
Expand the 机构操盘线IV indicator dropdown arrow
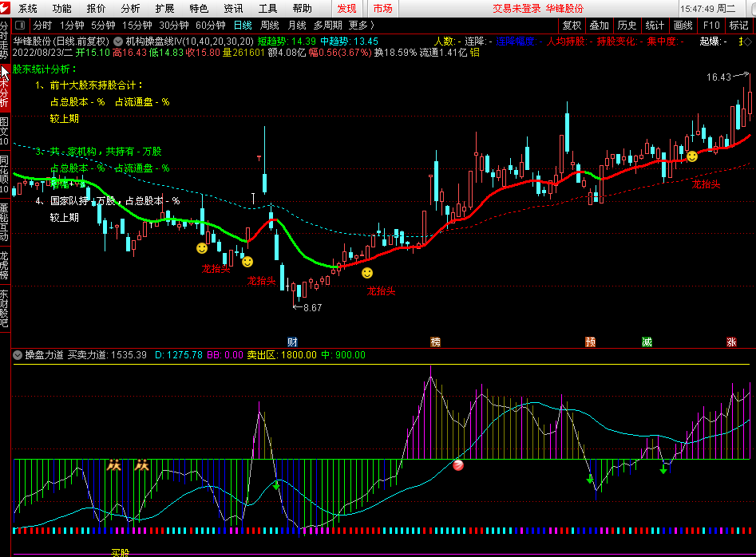pos(118,41)
